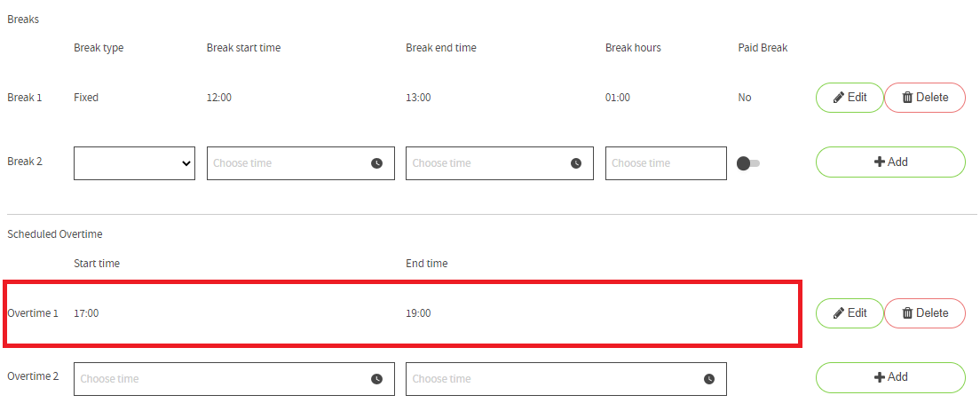Click trash icon on Overtime 1 Delete button
This screenshot has height=411, width=980.
click(907, 313)
